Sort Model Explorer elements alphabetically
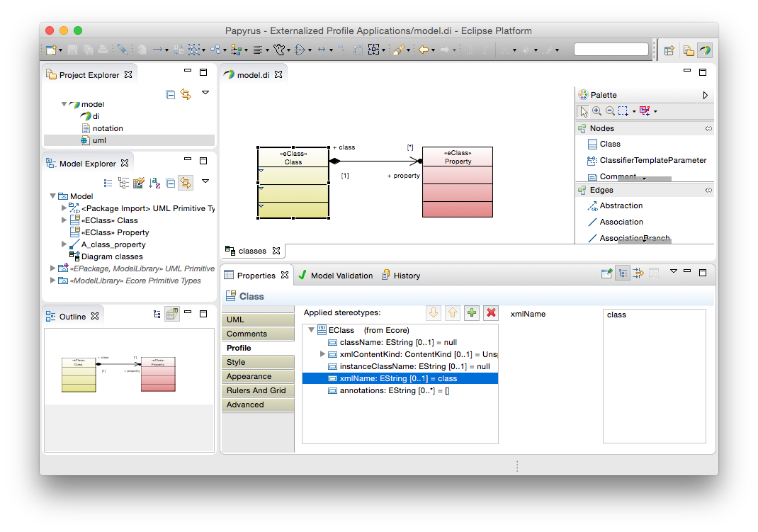The image size is (758, 532). click(x=154, y=183)
